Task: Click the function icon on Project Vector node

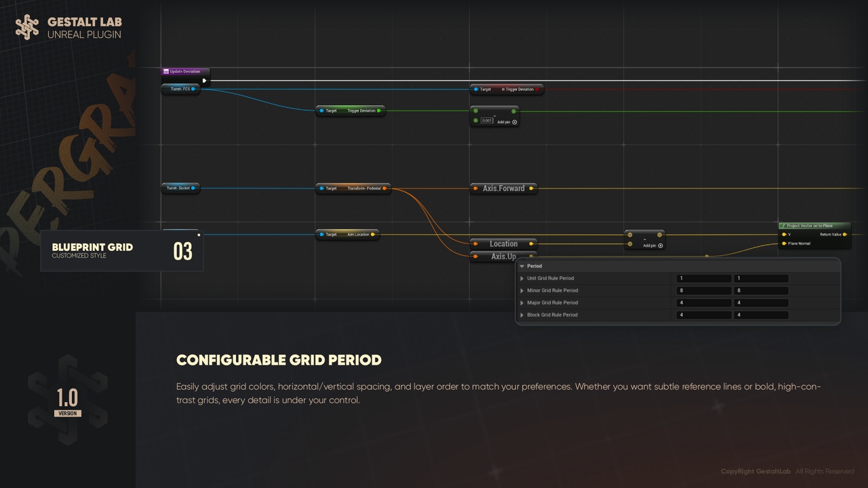Action: 783,226
